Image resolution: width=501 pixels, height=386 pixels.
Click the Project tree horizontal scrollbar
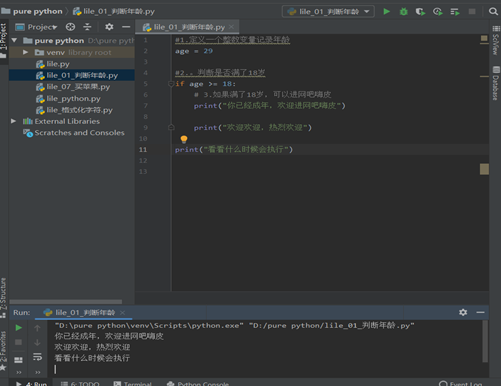[x=66, y=302]
